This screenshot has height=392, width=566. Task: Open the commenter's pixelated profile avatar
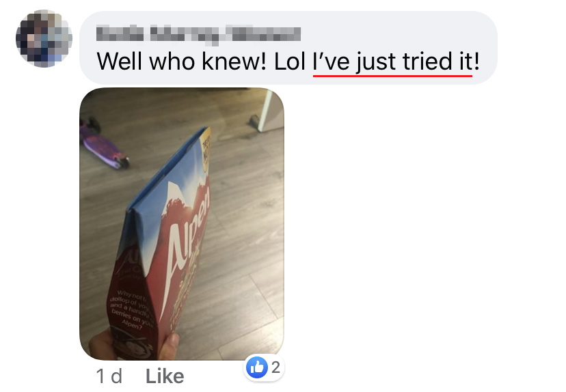pyautogui.click(x=44, y=39)
